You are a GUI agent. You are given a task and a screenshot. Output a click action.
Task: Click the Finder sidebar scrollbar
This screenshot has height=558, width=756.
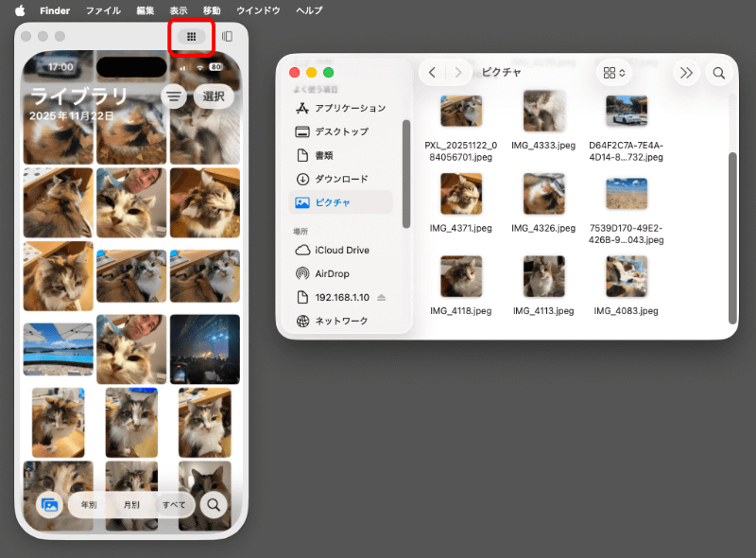click(406, 174)
